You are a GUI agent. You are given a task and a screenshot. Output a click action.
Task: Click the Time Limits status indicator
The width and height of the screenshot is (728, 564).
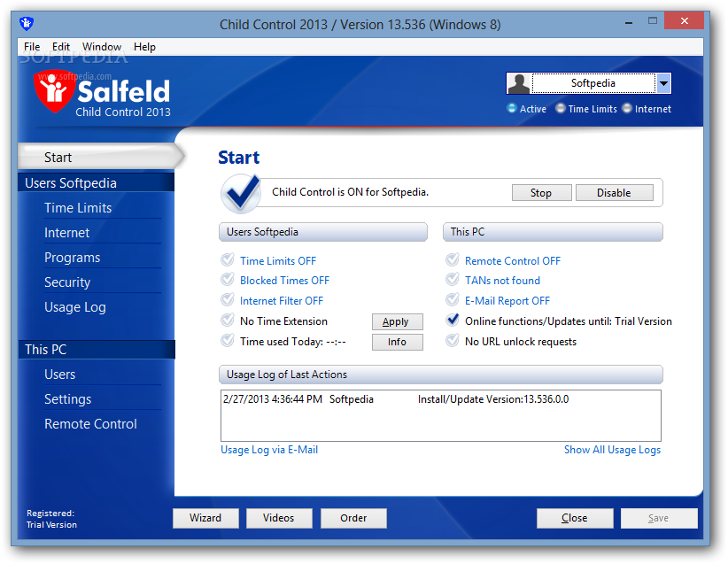coord(561,109)
